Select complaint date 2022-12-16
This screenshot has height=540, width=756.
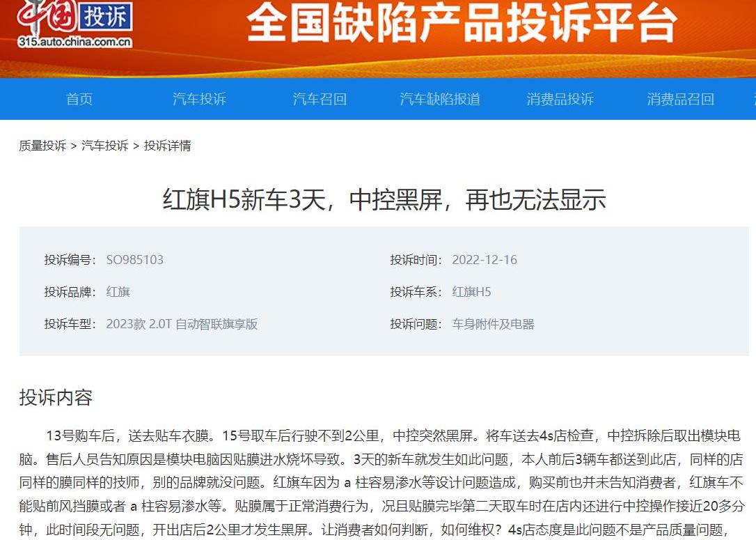click(485, 260)
